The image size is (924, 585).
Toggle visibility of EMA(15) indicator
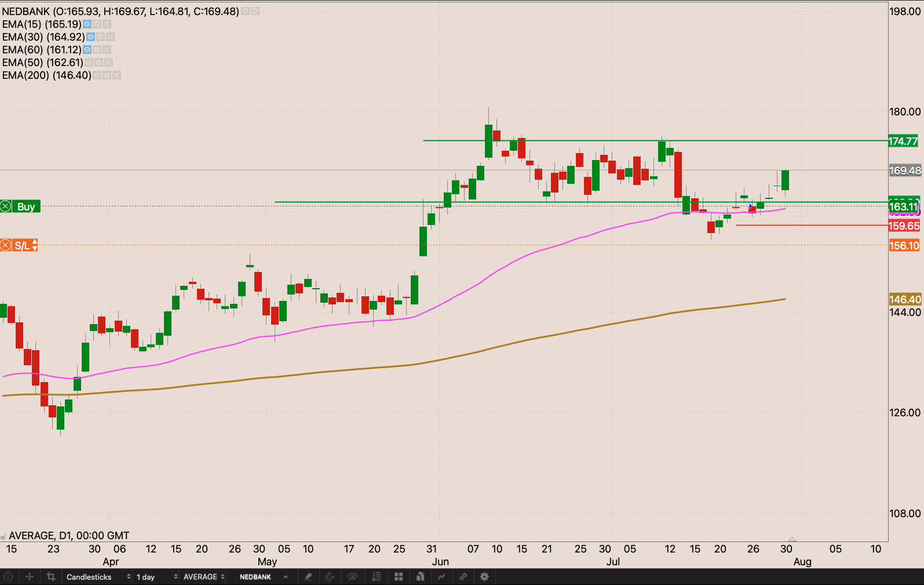(x=87, y=24)
